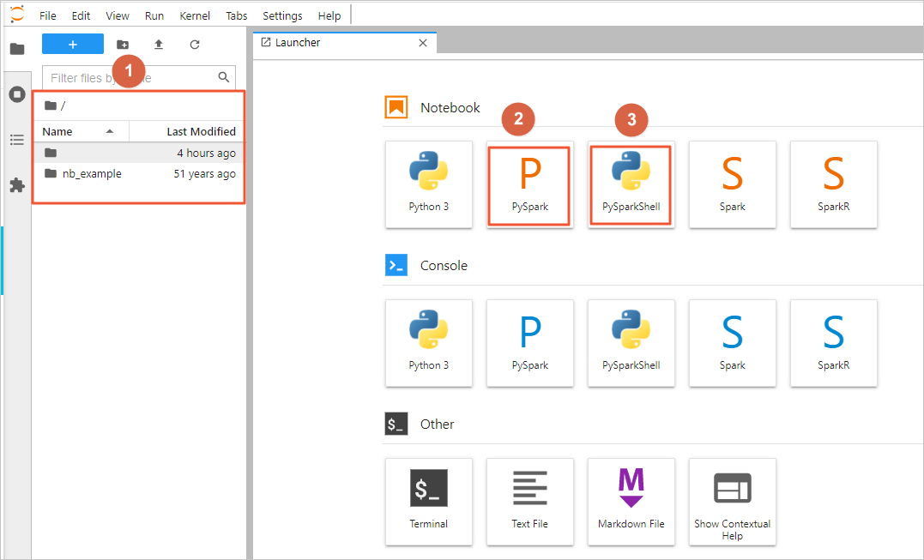
Task: Launch a Spark console
Action: pyautogui.click(x=733, y=343)
